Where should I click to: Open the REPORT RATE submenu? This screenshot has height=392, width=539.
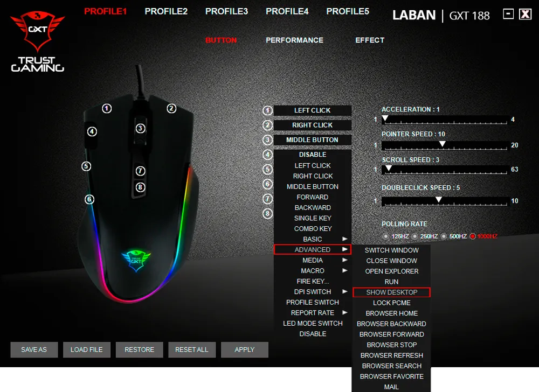(x=313, y=313)
